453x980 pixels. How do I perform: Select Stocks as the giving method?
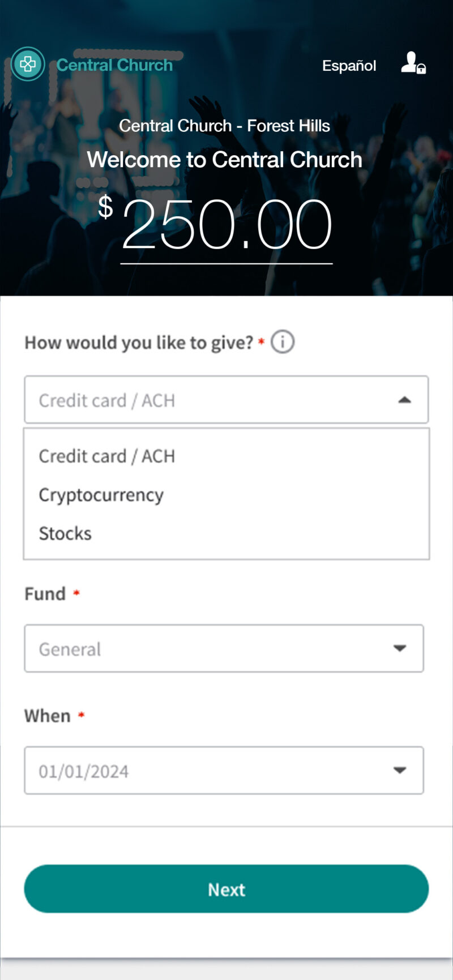[x=65, y=532]
